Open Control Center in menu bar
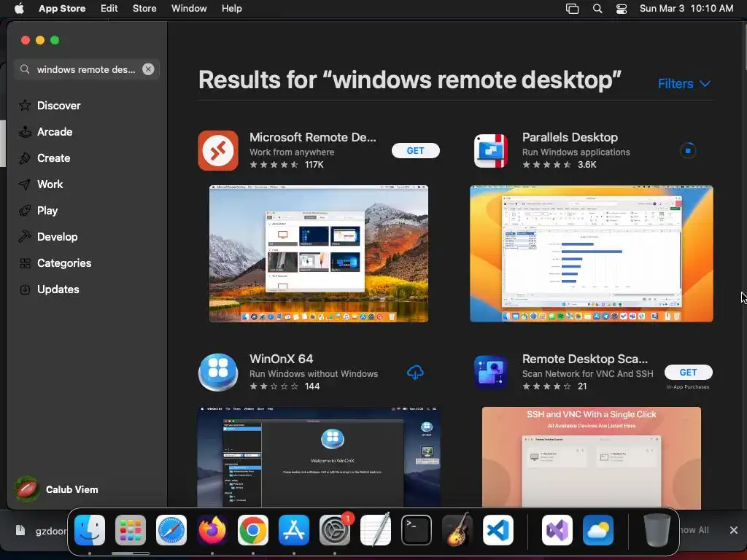This screenshot has height=560, width=747. click(x=622, y=9)
